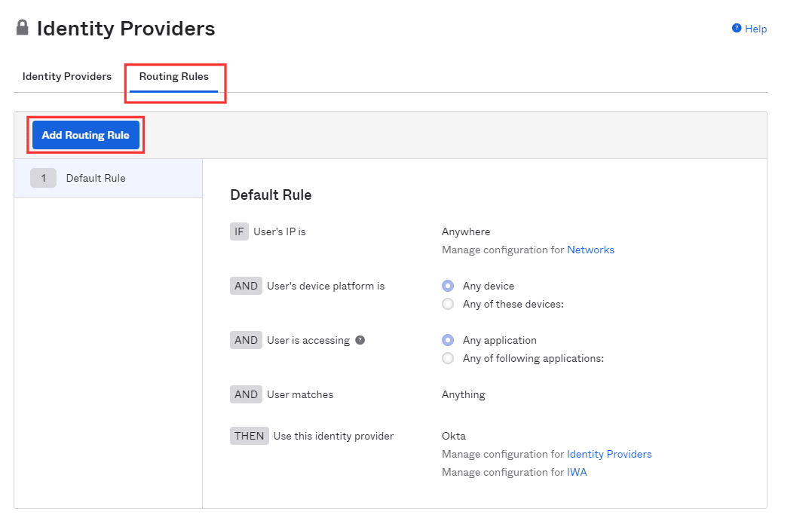Select the Any device radio button

pos(448,286)
